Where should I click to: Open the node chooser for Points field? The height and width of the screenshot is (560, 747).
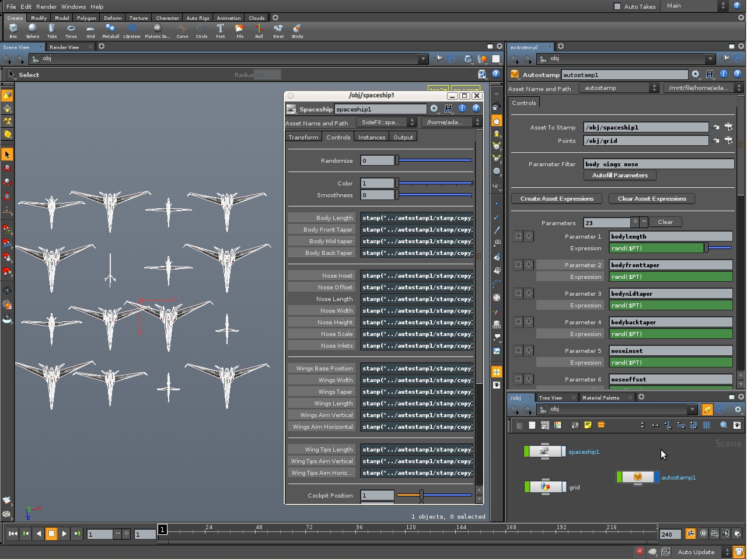coord(729,141)
